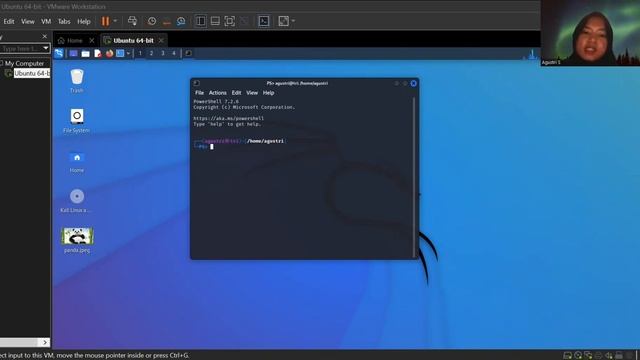Viewport: 640px width, 360px height.
Task: Open the library search dropdown arrow
Action: click(x=46, y=48)
